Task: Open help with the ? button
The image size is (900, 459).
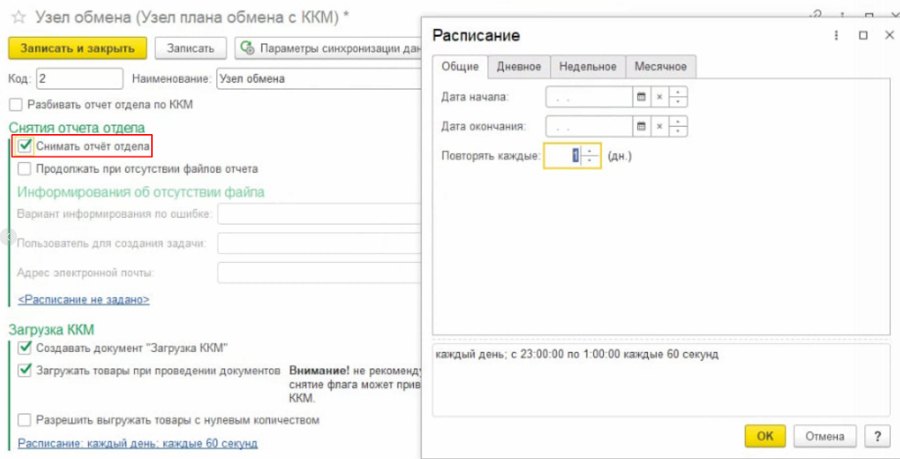Action: point(877,436)
